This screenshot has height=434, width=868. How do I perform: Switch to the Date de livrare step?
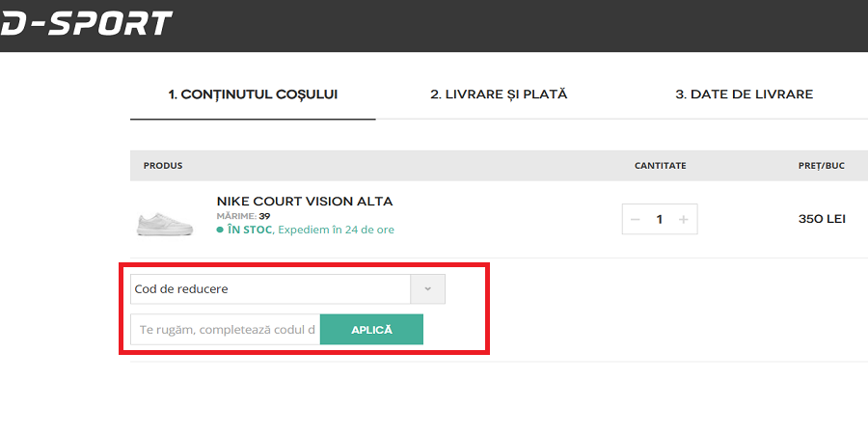click(744, 95)
